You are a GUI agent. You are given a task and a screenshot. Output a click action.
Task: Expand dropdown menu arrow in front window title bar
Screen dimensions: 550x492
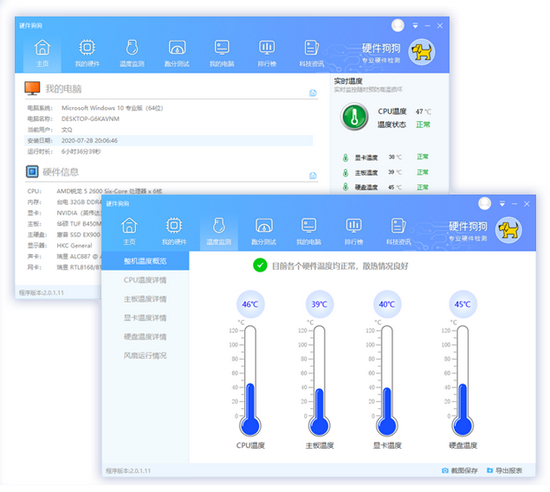[502, 204]
